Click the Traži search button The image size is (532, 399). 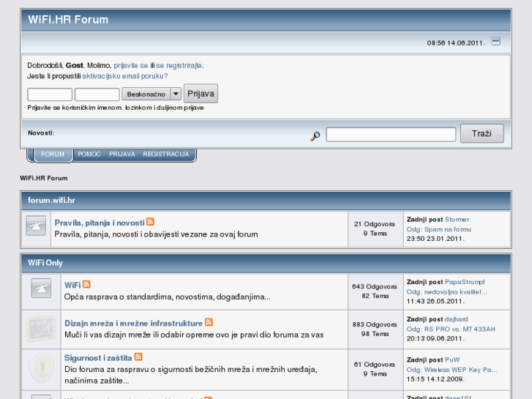482,133
